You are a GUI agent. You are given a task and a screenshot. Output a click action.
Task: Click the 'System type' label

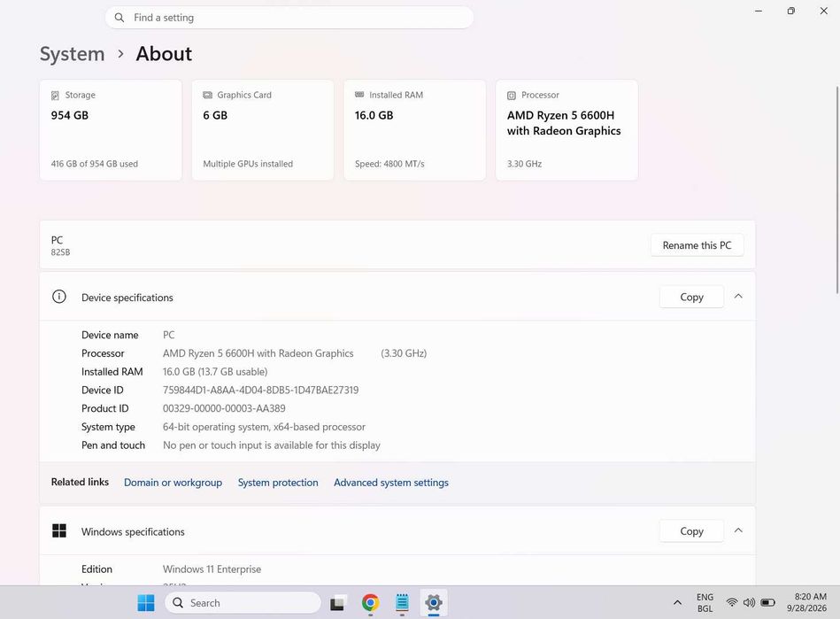coord(108,427)
